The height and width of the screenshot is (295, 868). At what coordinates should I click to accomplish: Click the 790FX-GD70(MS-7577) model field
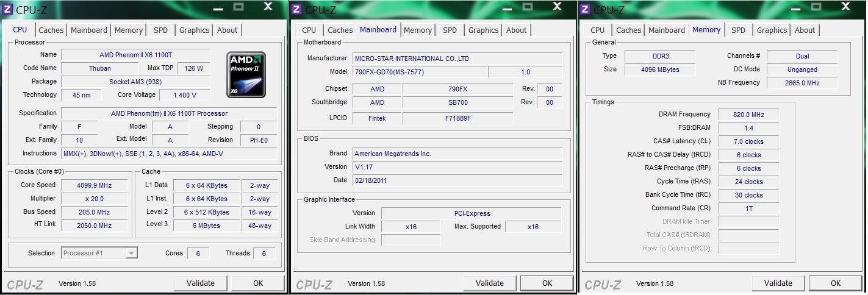pos(419,72)
